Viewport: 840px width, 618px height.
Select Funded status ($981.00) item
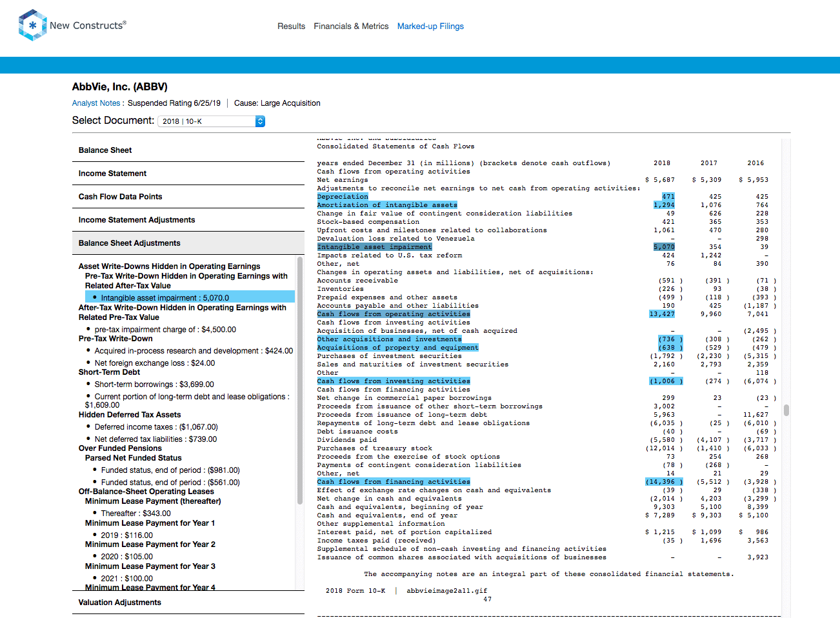170,470
